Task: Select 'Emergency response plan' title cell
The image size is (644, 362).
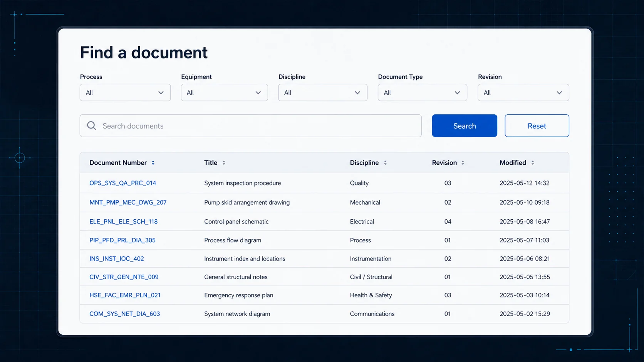Action: pos(238,295)
